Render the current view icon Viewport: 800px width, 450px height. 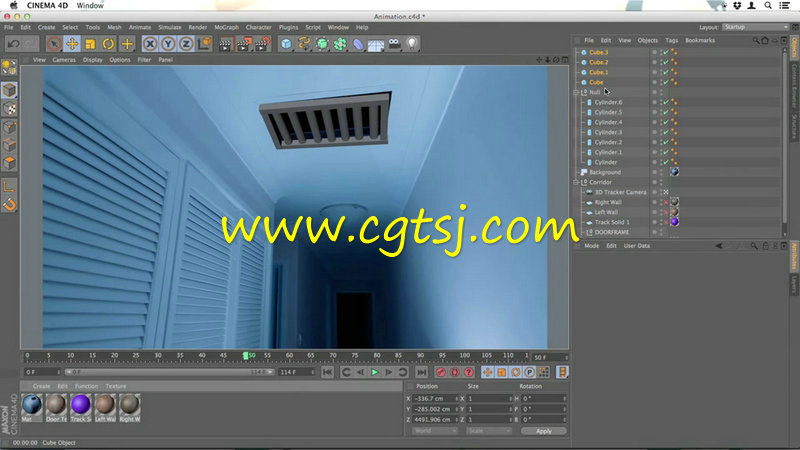[226, 44]
